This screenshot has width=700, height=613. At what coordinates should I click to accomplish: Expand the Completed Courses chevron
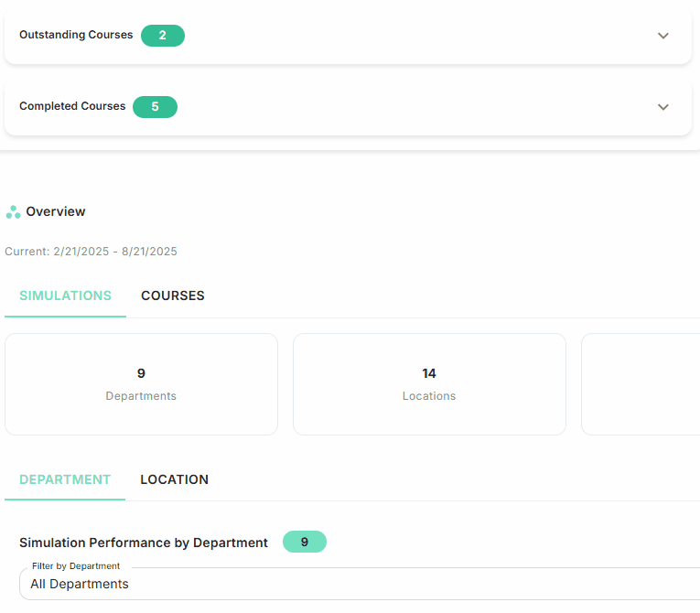pos(663,107)
